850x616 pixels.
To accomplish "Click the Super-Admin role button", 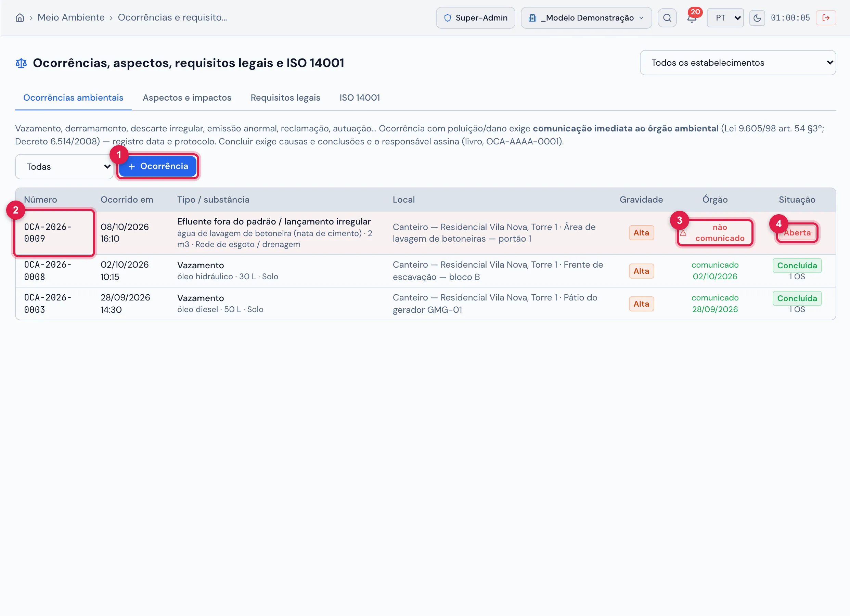I will point(475,17).
